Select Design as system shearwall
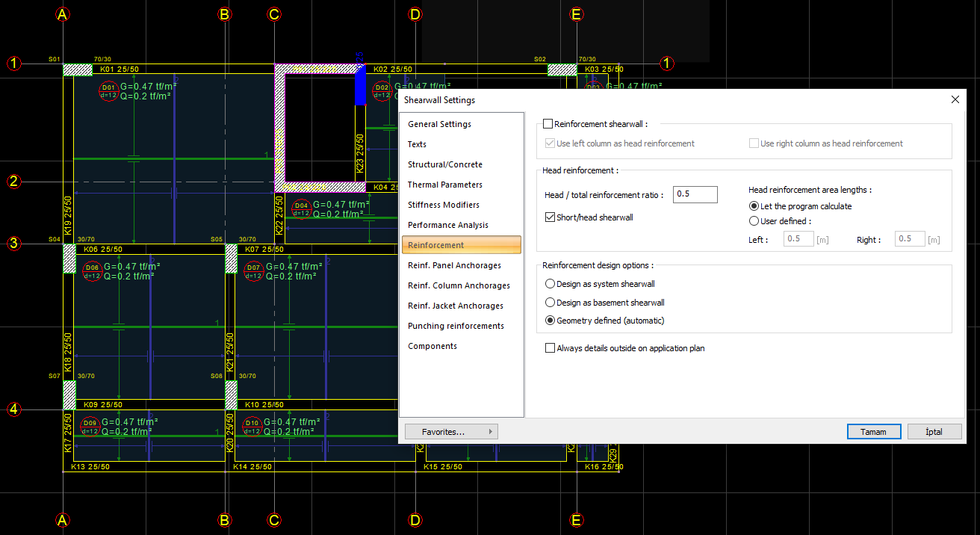Viewport: 980px width, 535px height. (551, 284)
